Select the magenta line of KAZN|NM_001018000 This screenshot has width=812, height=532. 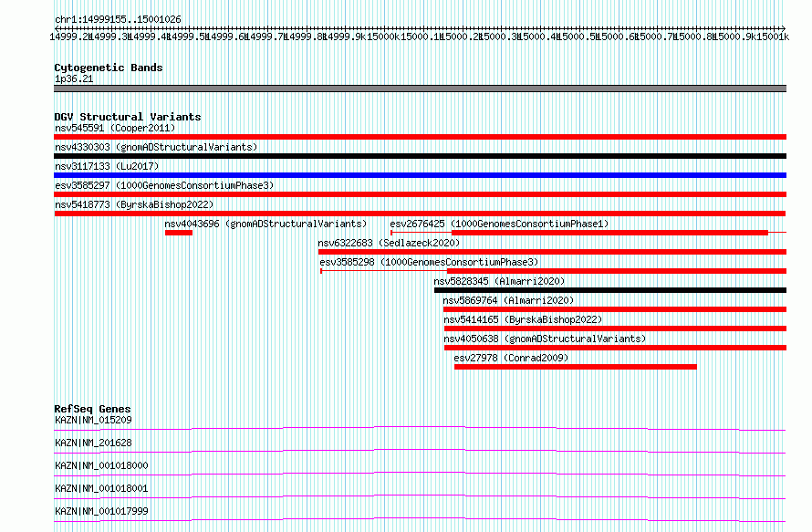click(x=420, y=474)
